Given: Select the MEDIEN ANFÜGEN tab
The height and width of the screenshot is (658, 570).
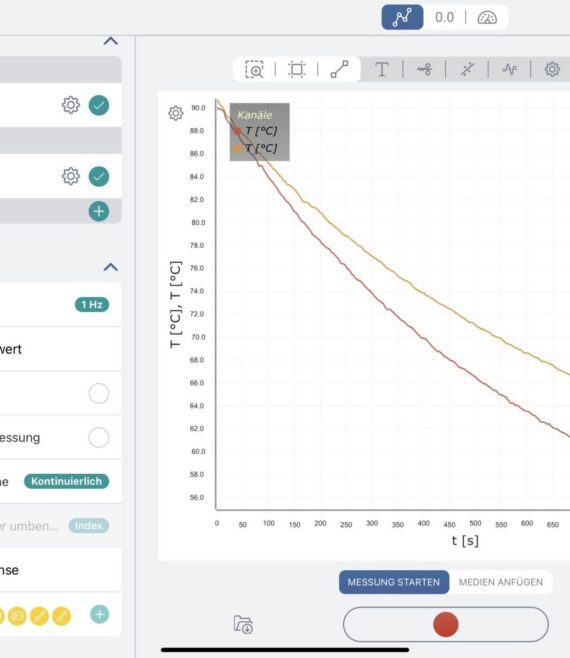Looking at the screenshot, I should click(501, 582).
